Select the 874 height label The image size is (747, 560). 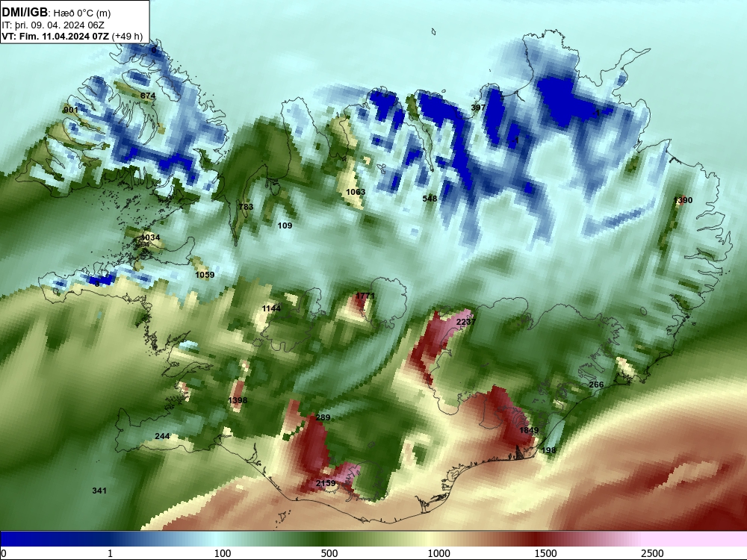point(148,96)
